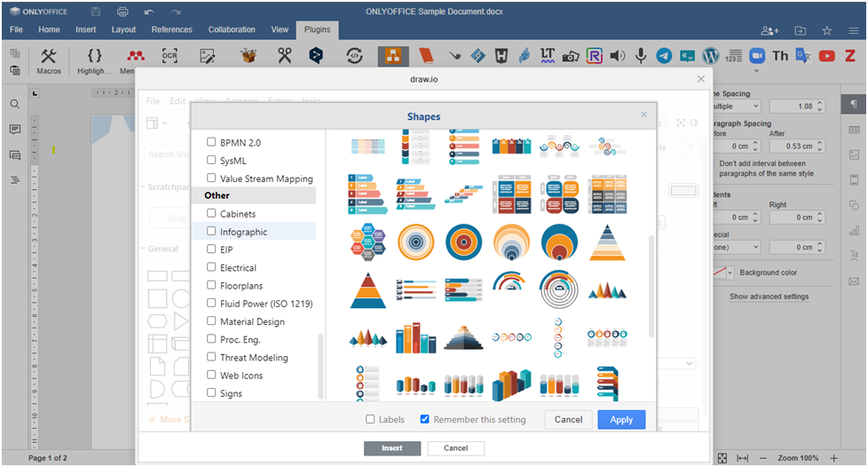Image resolution: width=868 pixels, height=467 pixels.
Task: Close the Shapes dialog with X
Action: coord(643,115)
